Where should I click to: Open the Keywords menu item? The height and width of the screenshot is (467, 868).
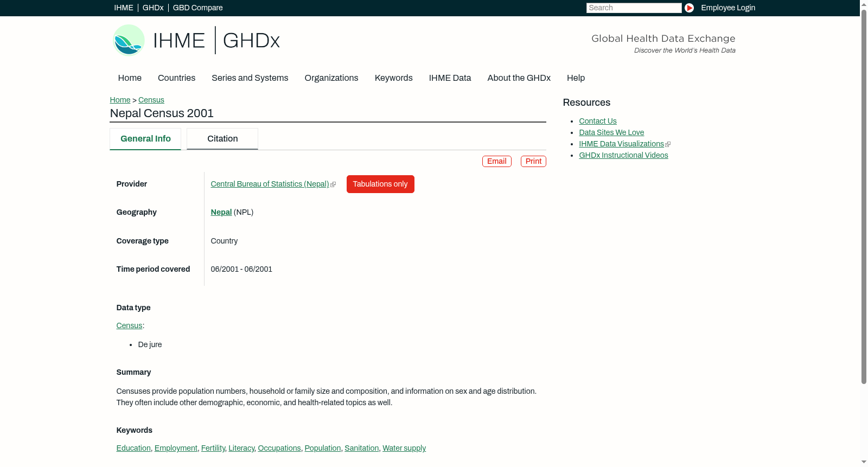point(393,78)
